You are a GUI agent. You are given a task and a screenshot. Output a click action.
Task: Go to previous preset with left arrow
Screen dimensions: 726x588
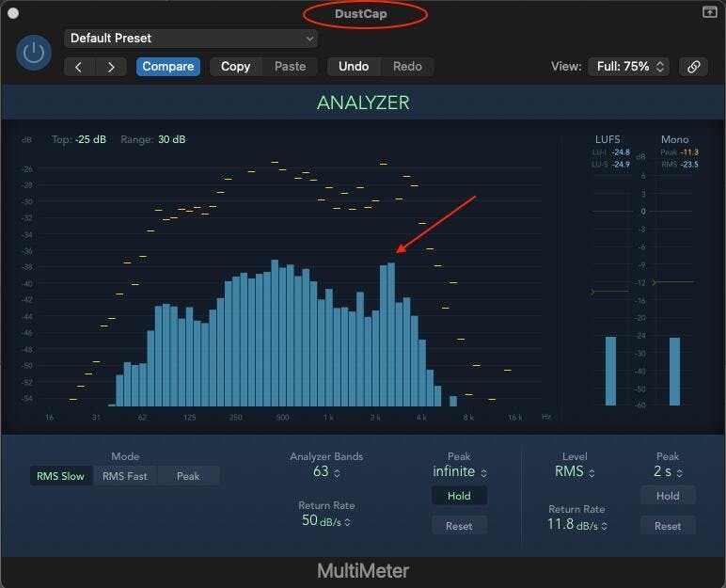pos(79,67)
